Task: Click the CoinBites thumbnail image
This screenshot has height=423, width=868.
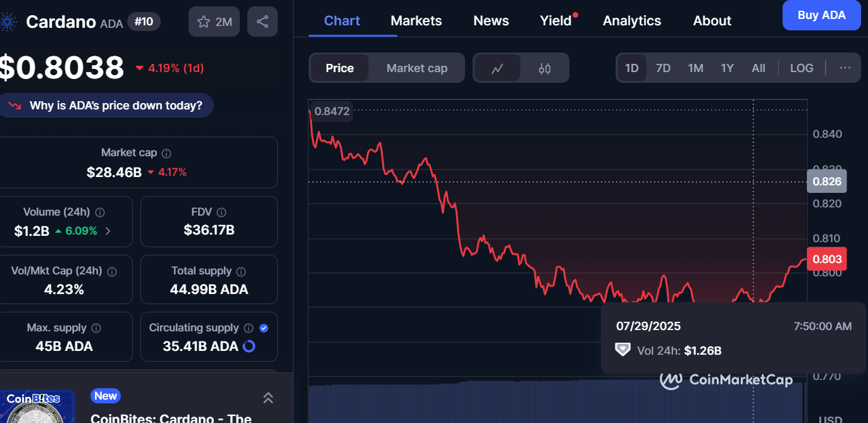Action: pos(37,407)
